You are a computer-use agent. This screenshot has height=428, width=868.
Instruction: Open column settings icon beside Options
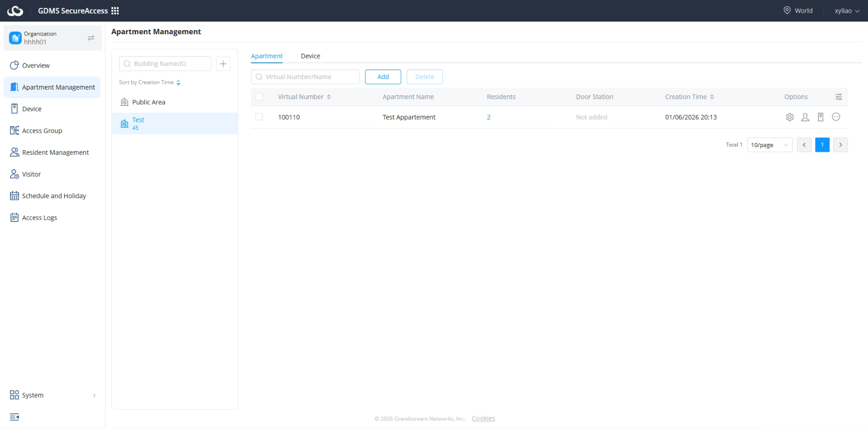838,97
